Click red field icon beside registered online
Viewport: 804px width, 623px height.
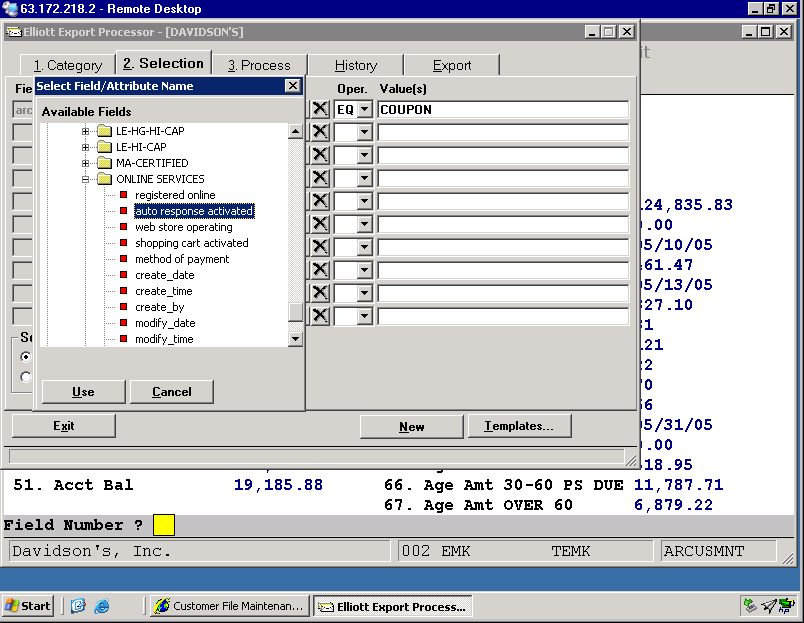124,195
